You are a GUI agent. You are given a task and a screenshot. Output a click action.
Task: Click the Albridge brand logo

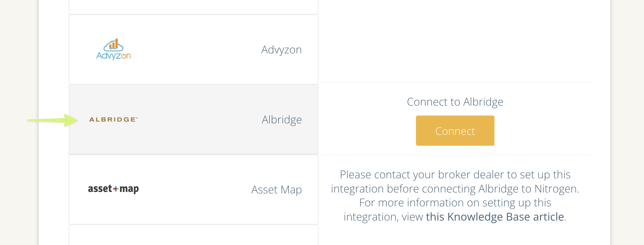113,119
